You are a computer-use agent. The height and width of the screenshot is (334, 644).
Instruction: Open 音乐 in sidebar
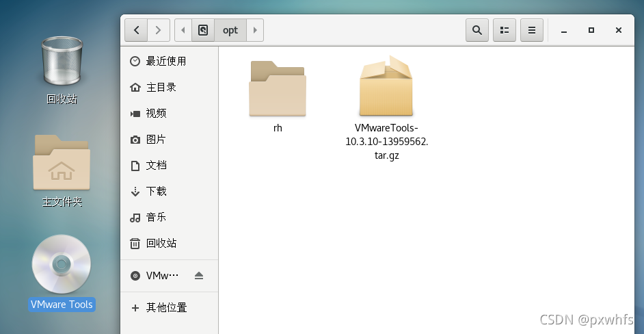pyautogui.click(x=170, y=217)
